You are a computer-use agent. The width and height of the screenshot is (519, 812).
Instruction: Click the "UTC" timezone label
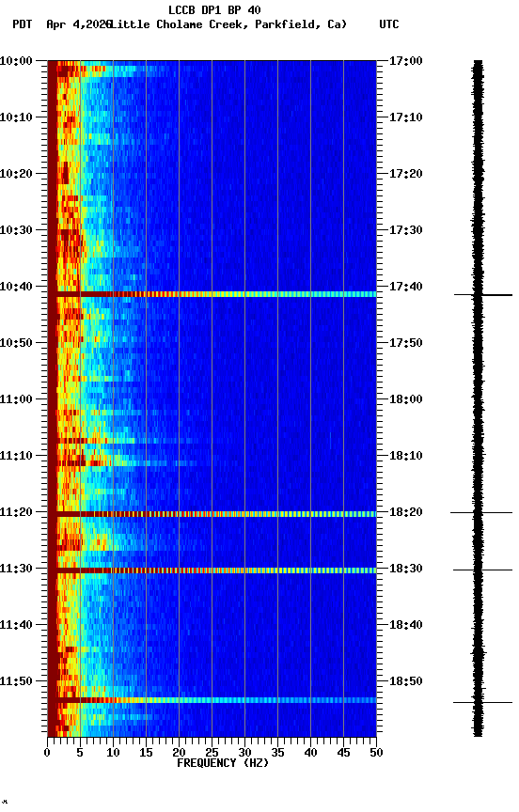389,24
